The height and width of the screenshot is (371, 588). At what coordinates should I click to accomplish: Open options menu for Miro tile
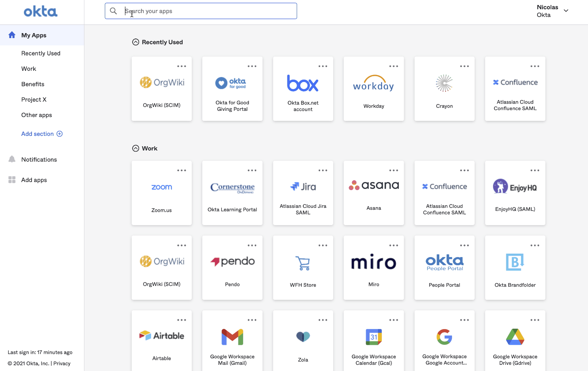coord(393,245)
